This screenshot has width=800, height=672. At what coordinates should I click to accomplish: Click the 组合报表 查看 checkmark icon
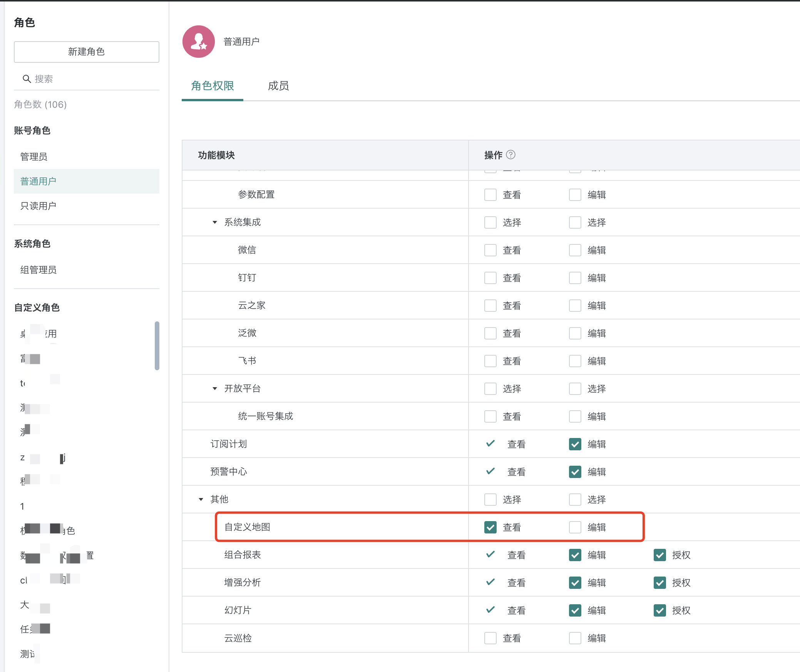coord(490,554)
